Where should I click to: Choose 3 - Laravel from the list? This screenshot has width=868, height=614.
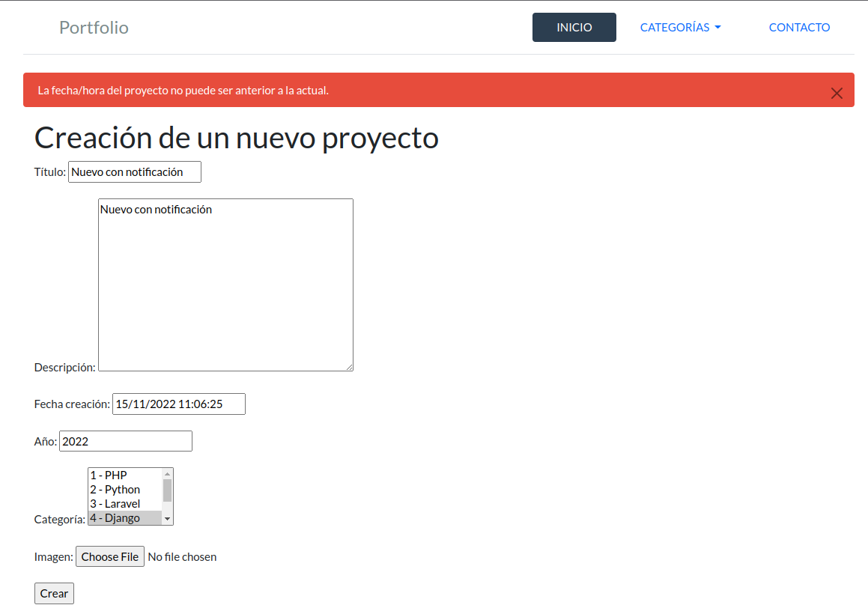click(124, 504)
